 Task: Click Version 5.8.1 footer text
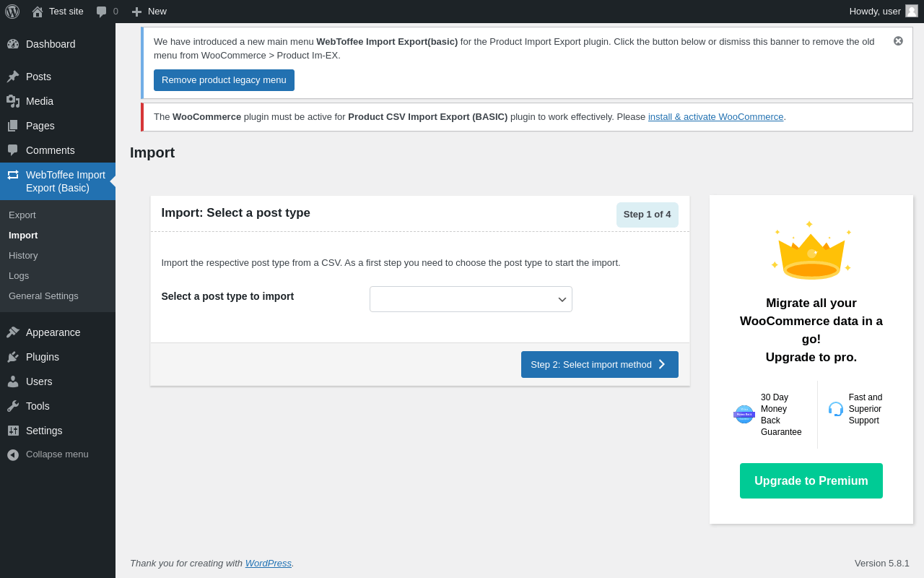882,564
